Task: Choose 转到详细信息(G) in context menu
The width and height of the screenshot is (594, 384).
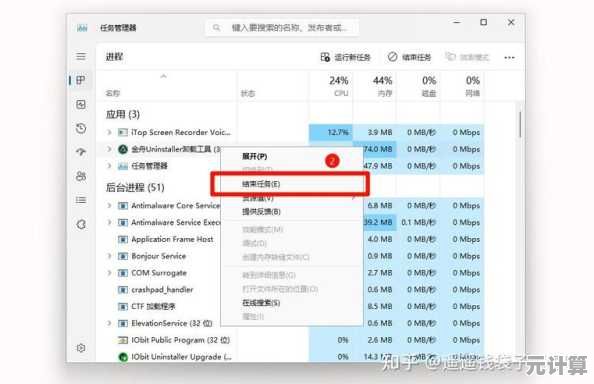Action: point(269,275)
